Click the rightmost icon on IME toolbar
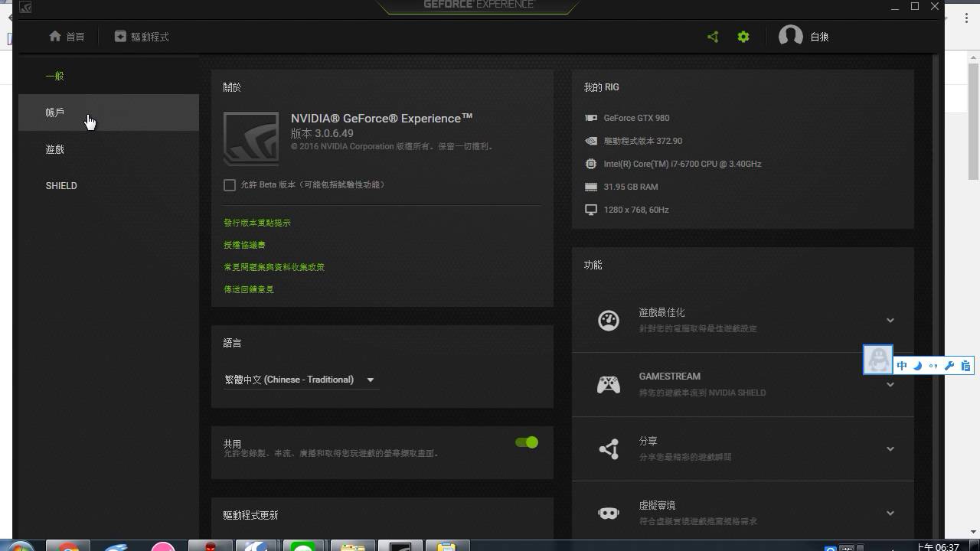The width and height of the screenshot is (980, 551). point(965,366)
